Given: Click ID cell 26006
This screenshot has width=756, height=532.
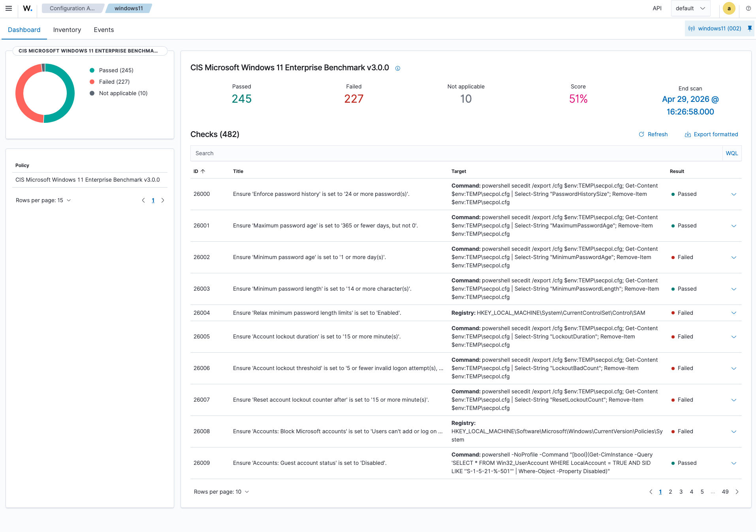Looking at the screenshot, I should coord(202,368).
